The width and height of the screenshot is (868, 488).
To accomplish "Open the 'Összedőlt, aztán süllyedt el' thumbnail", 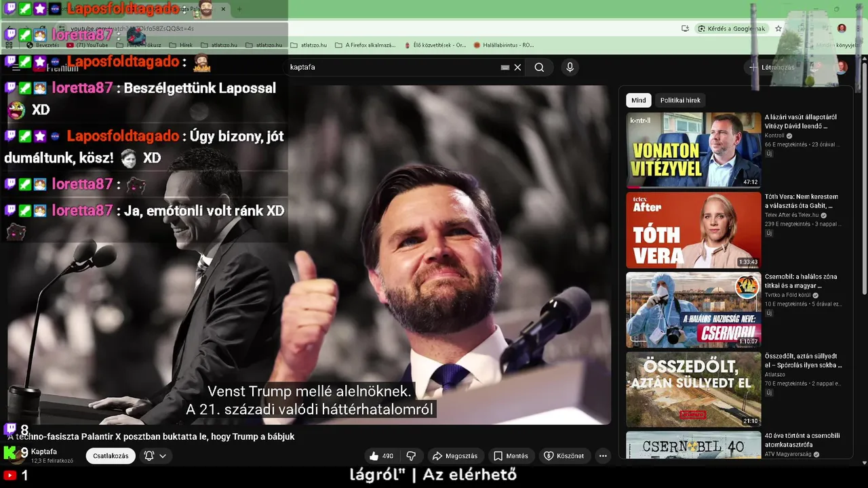I will pos(694,390).
